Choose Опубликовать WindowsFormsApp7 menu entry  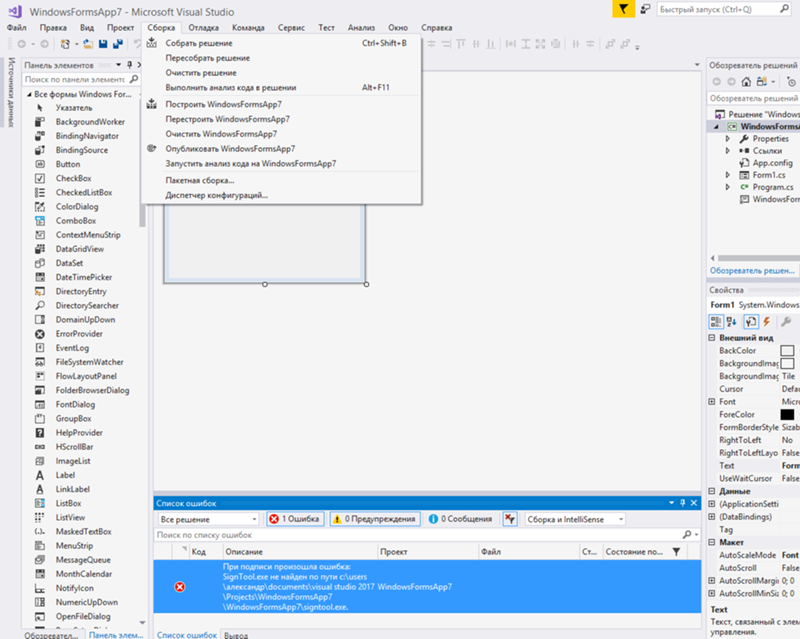(x=281, y=149)
